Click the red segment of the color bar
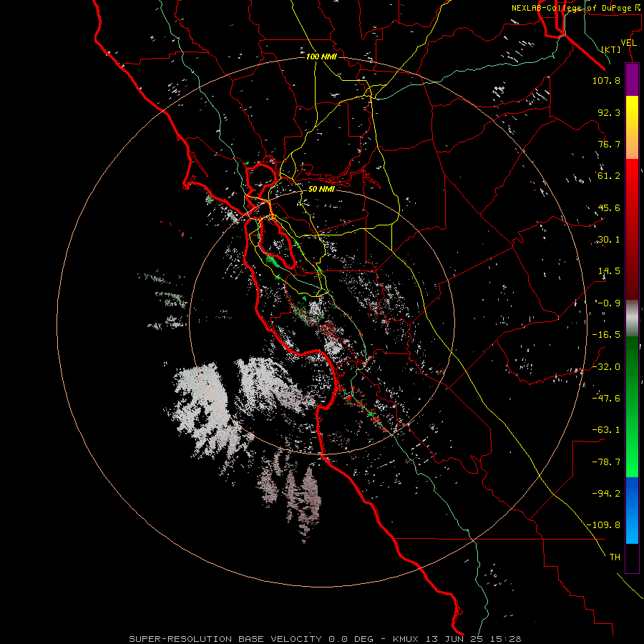Screen dimensions: 644x644 [x=632, y=229]
